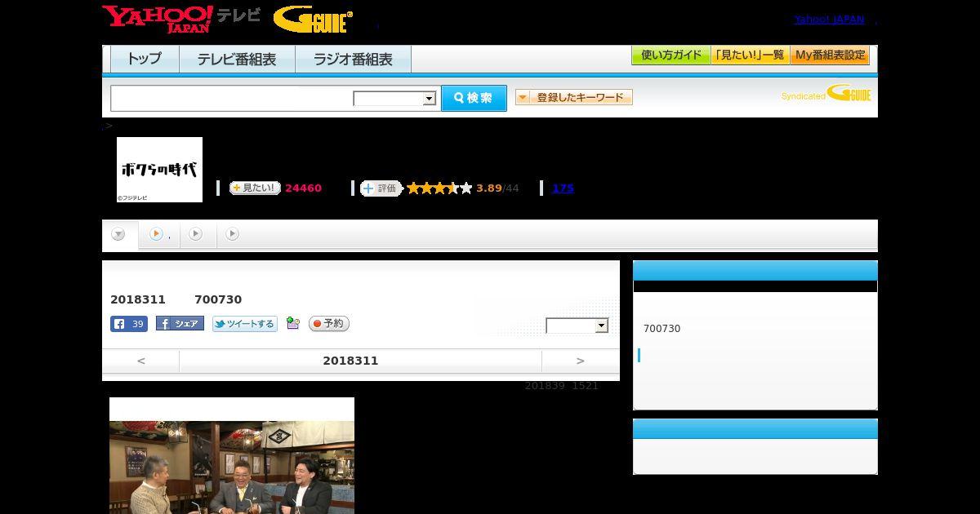
Task: Select the first tab with gray down-arrow icon
Action: (x=119, y=234)
